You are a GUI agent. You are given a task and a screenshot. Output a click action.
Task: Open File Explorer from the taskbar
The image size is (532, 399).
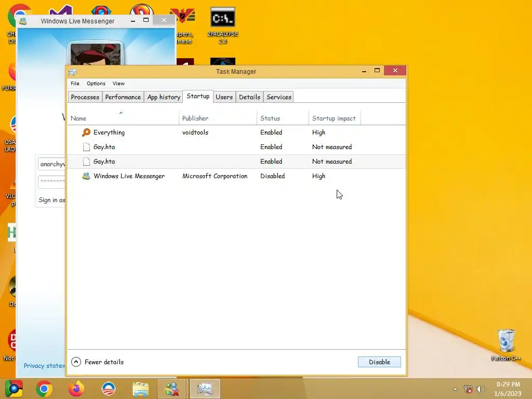tap(140, 389)
